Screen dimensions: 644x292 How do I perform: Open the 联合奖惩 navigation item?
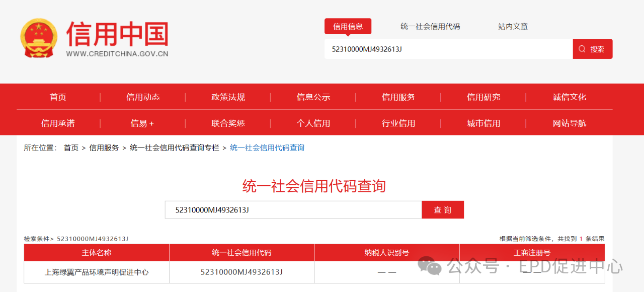point(228,123)
